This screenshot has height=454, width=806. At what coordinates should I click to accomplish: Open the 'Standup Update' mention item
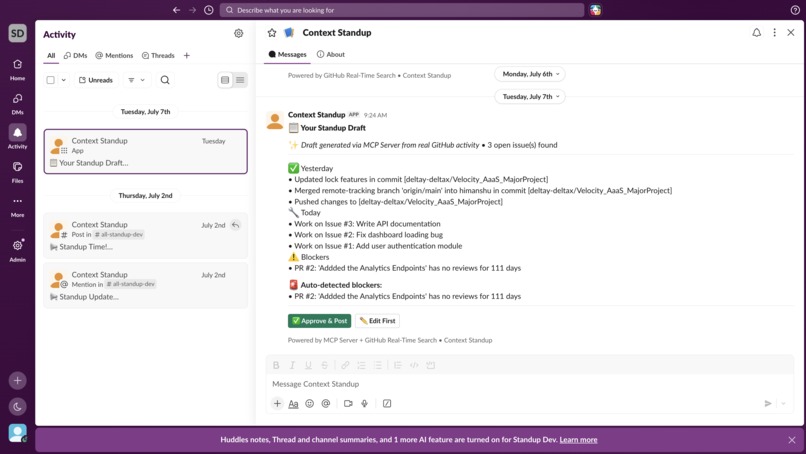[145, 285]
